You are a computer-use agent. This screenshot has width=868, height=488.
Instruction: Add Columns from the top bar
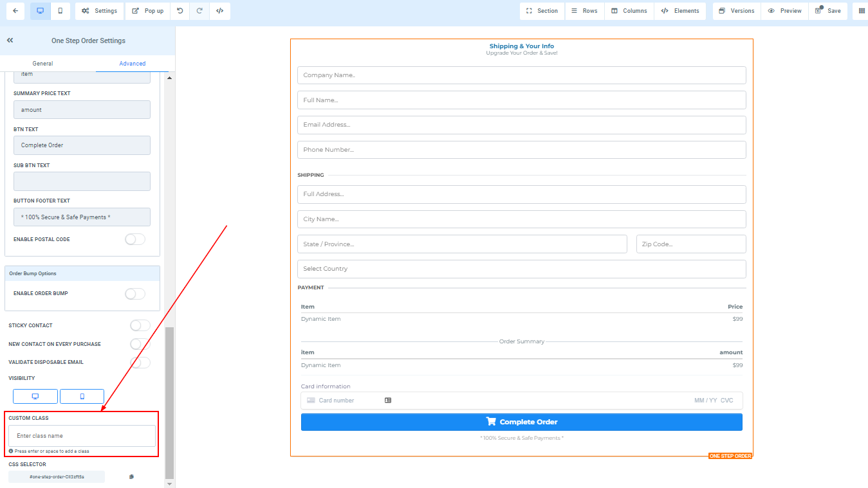tap(629, 11)
